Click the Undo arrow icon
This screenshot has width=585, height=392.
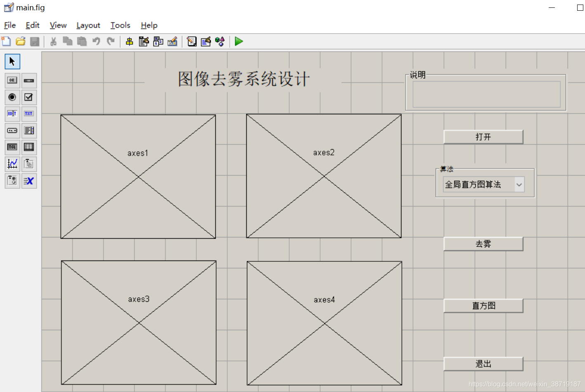click(x=96, y=41)
